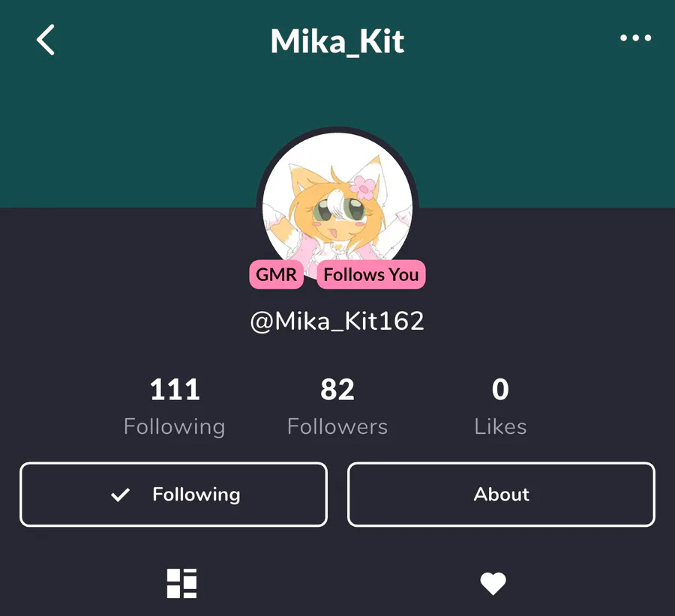View the 111 Following list
The image size is (675, 616).
point(174,406)
